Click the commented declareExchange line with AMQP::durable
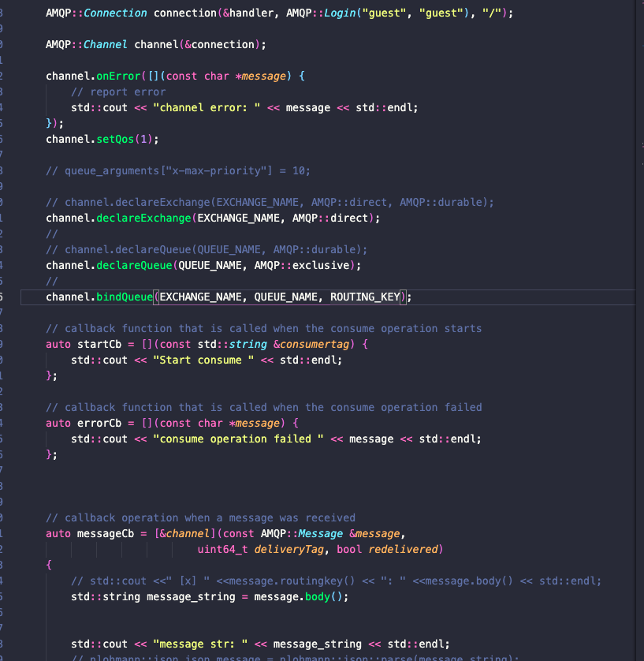 point(270,203)
